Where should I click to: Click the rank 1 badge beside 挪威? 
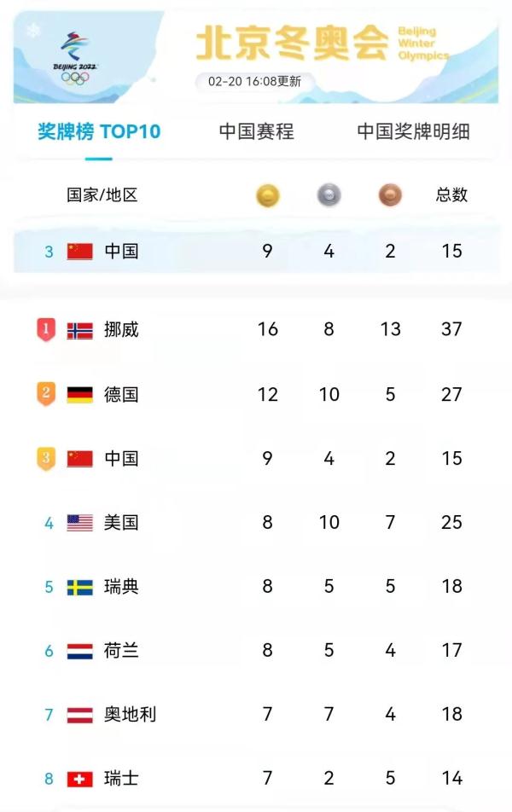47,329
